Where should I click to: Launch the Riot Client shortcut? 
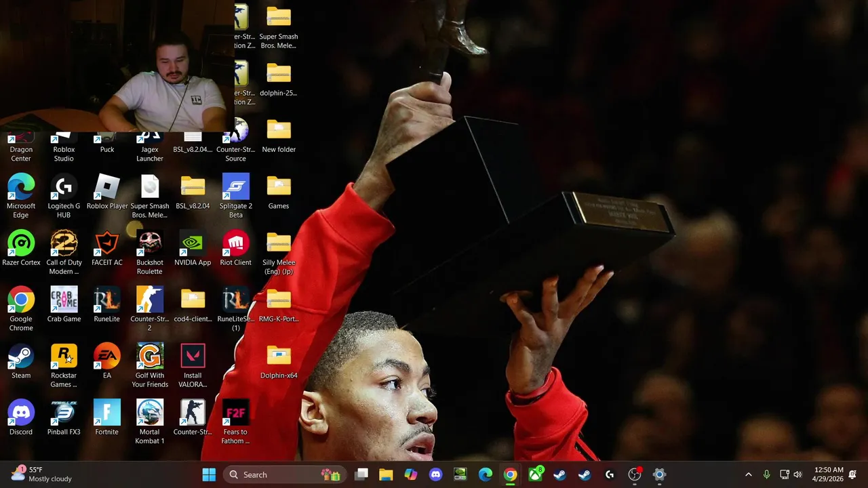(236, 249)
